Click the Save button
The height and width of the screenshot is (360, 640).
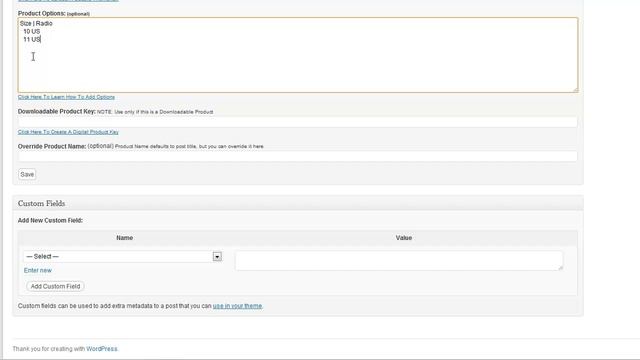[x=27, y=174]
